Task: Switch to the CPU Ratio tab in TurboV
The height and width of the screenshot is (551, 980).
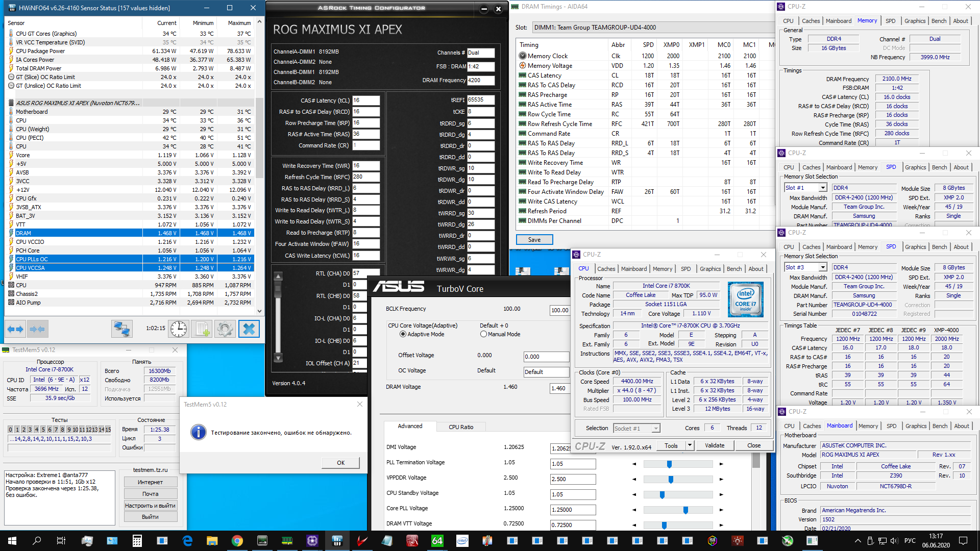Action: click(x=461, y=427)
